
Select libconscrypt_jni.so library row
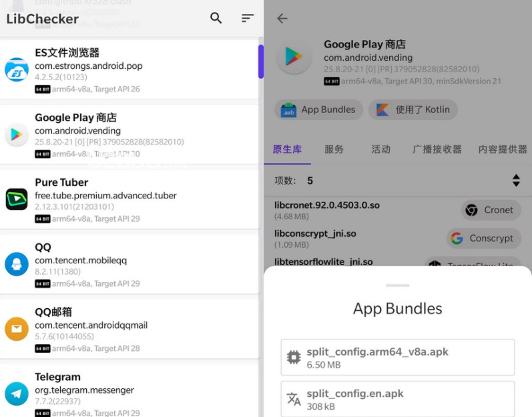click(398, 239)
